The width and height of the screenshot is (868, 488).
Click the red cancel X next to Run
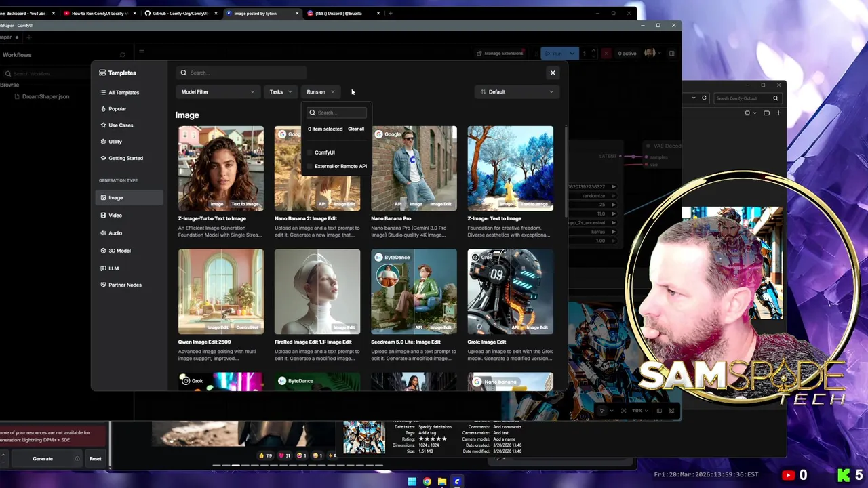[x=606, y=54]
